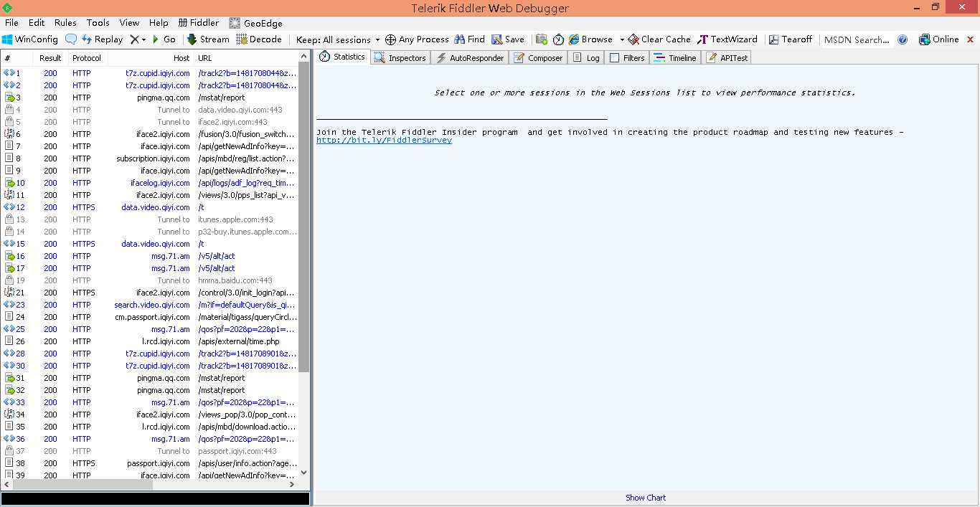Click the Online status indicator

point(939,39)
